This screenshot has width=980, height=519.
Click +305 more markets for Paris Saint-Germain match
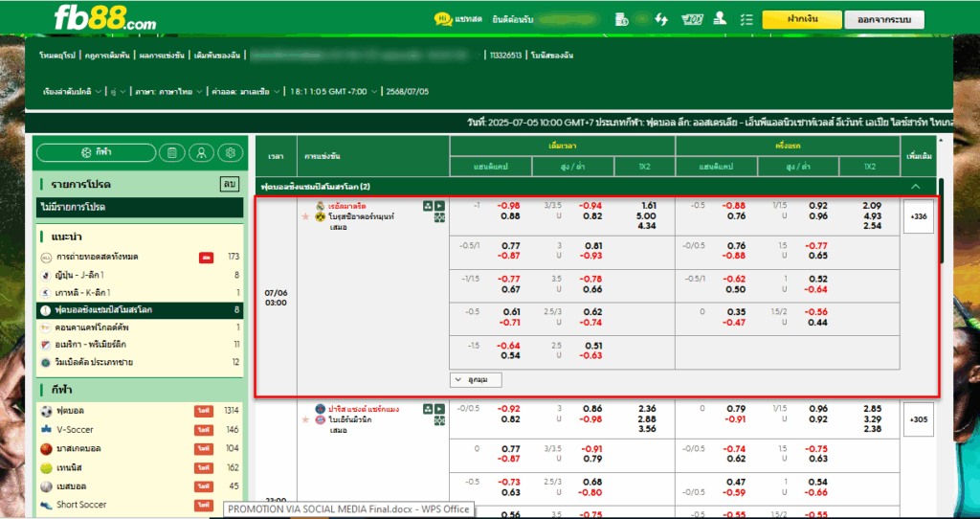pyautogui.click(x=919, y=419)
